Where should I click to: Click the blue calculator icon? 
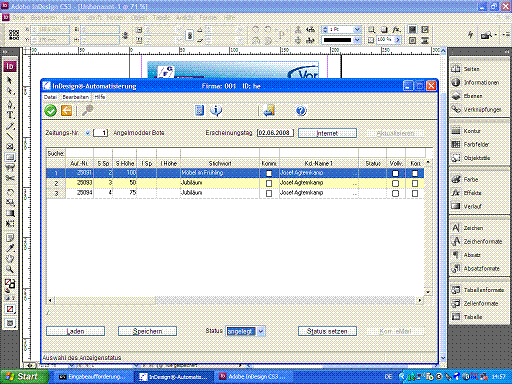(x=199, y=110)
